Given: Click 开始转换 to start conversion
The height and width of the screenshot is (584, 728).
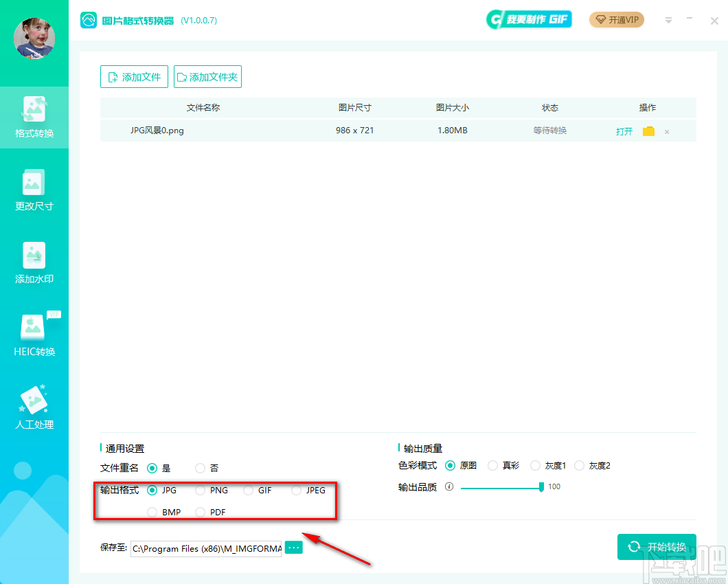Looking at the screenshot, I should click(x=657, y=547).
